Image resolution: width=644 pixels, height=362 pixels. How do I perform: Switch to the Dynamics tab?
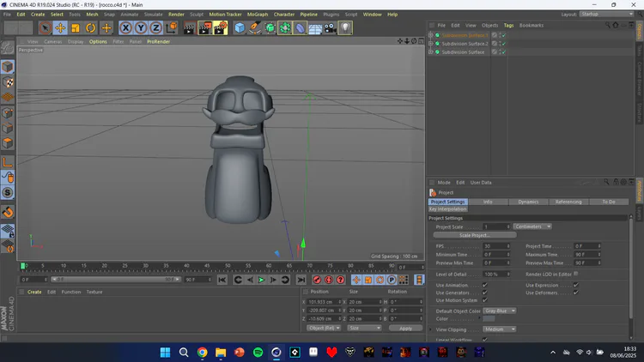pyautogui.click(x=528, y=202)
